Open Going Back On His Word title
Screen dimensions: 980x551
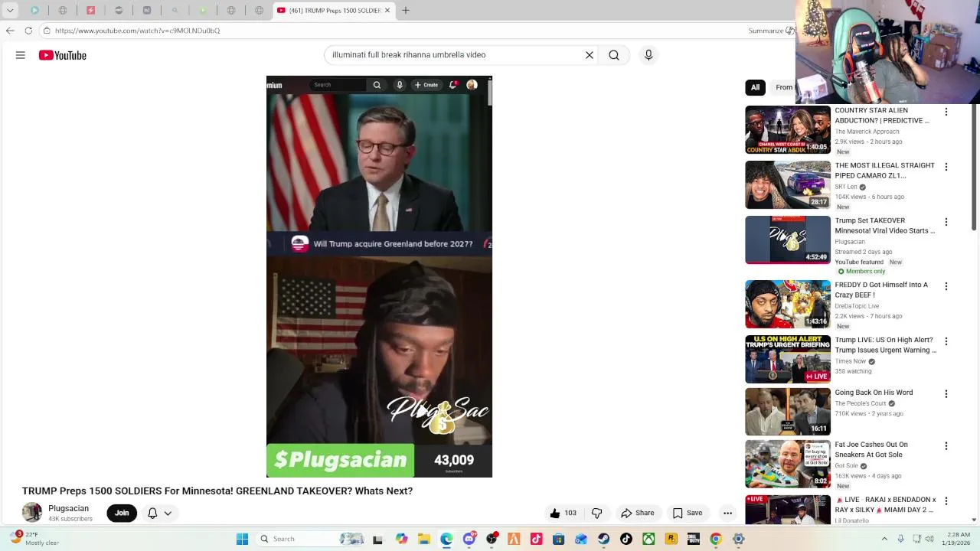(x=874, y=393)
